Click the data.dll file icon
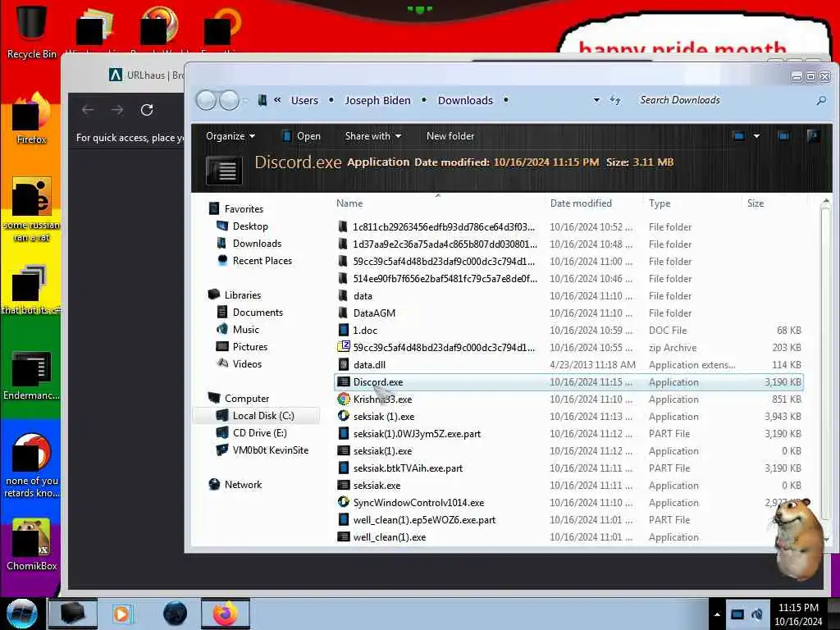840x630 pixels. (344, 365)
